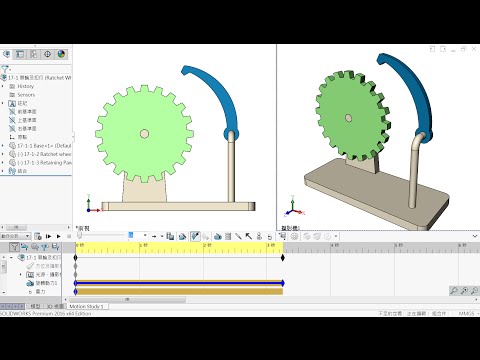Zoom in on the timeline
This screenshot has width=480, height=360.
coord(464,291)
